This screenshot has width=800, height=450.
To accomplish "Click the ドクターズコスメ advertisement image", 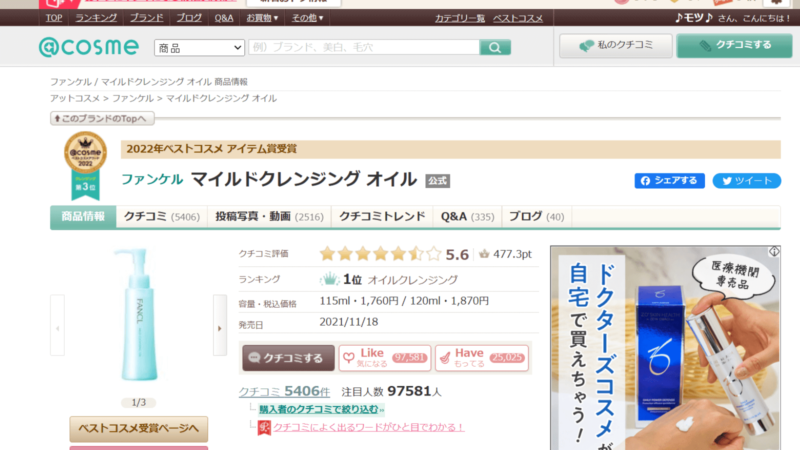I will 665,347.
